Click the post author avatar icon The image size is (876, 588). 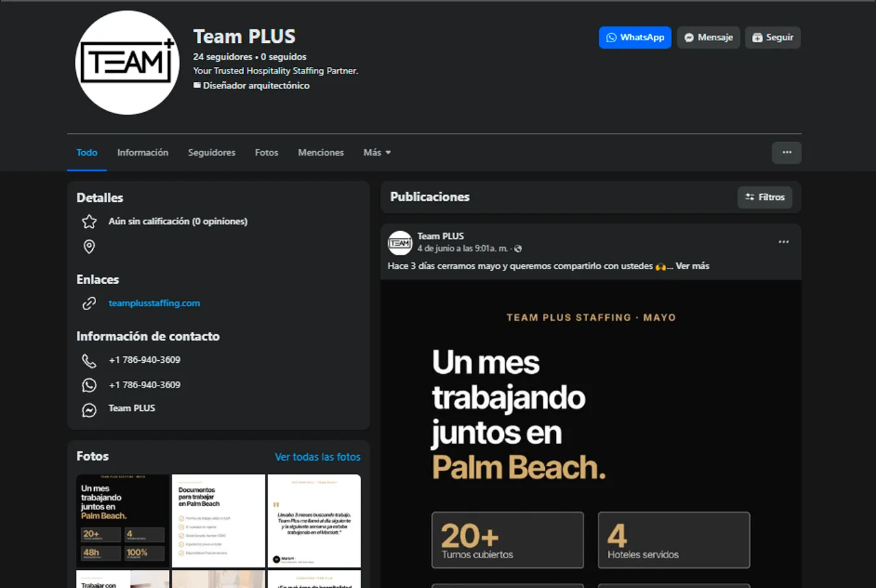(x=400, y=243)
